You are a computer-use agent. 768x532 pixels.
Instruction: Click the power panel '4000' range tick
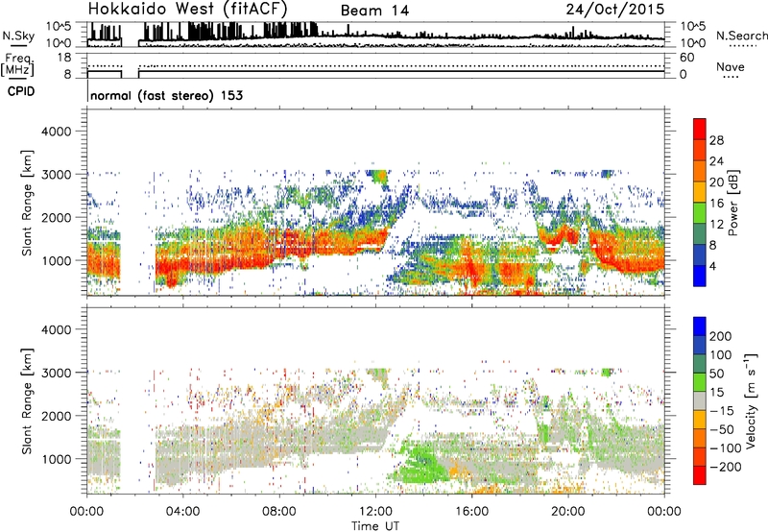[57, 132]
